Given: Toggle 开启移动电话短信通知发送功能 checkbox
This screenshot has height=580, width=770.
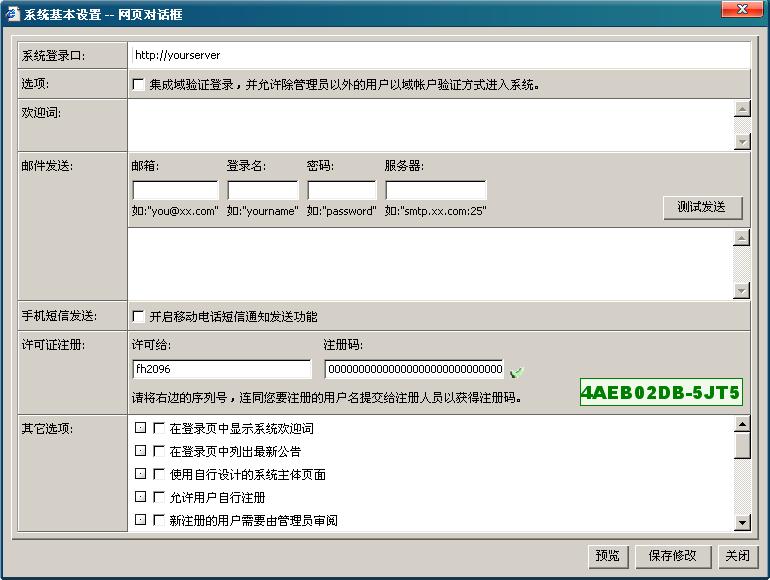Looking at the screenshot, I should (139, 317).
